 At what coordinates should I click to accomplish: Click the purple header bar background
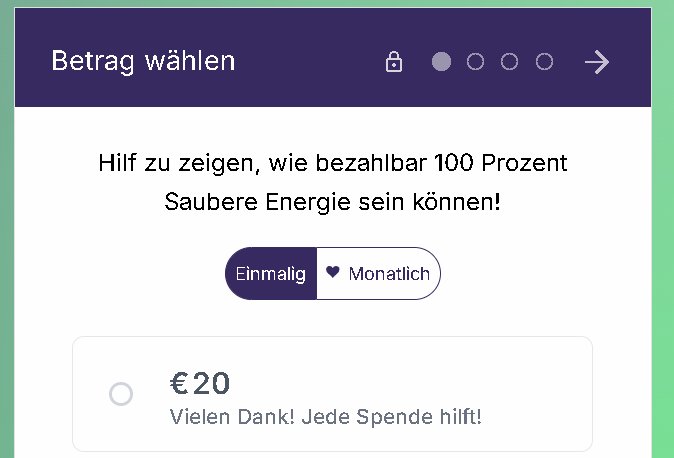(x=309, y=30)
